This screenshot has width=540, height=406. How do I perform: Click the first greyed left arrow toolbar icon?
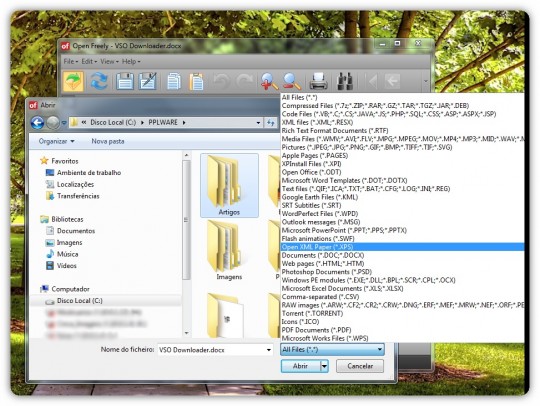coord(372,82)
